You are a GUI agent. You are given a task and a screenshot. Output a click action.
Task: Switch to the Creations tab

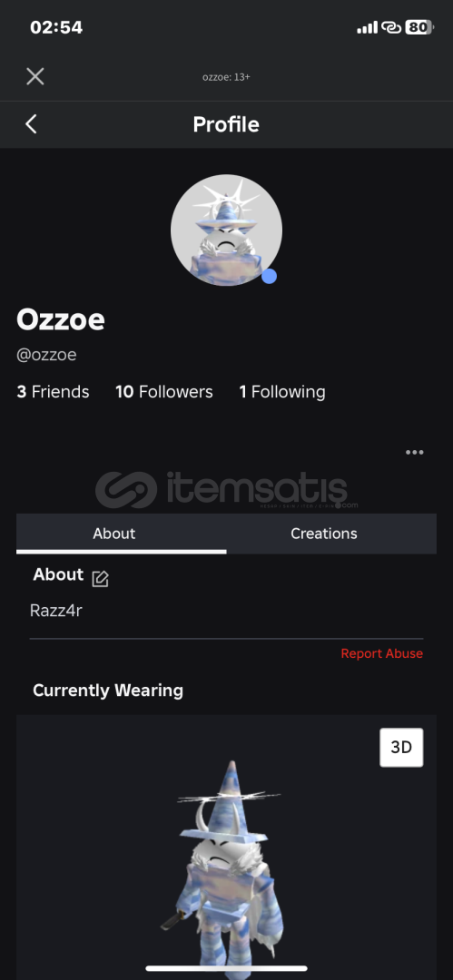pos(324,534)
